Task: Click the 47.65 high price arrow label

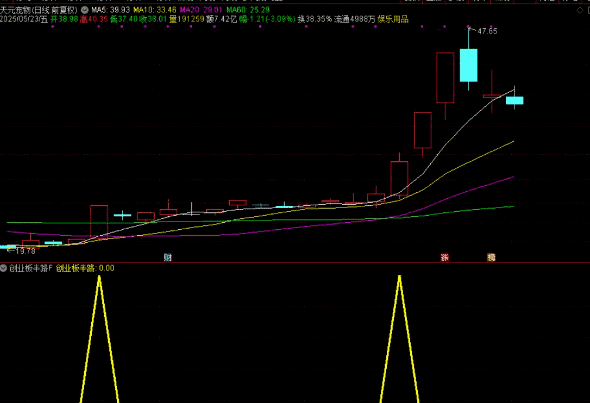Action: (484, 31)
